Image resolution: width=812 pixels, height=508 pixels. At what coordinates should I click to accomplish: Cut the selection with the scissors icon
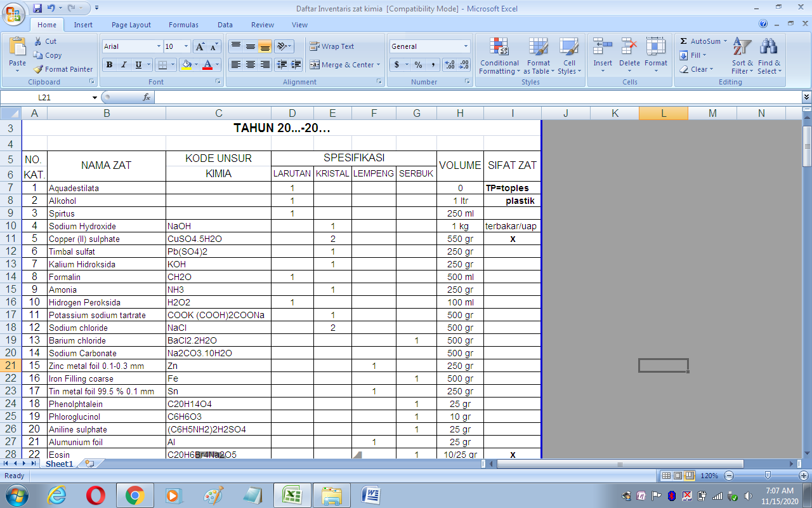(46, 41)
